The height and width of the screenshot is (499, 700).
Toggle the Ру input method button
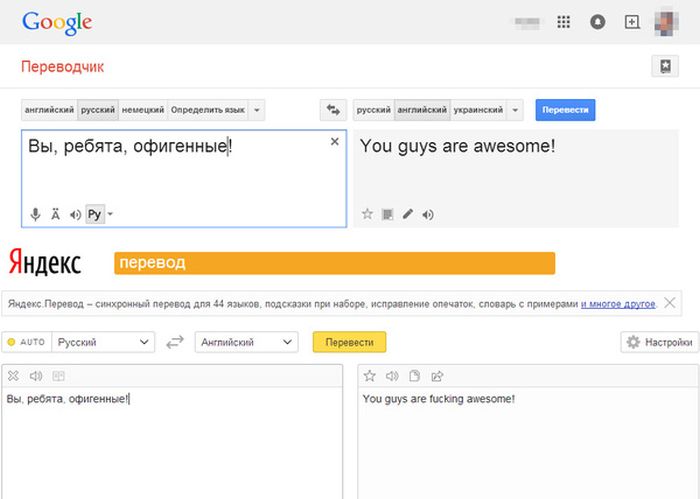[95, 214]
